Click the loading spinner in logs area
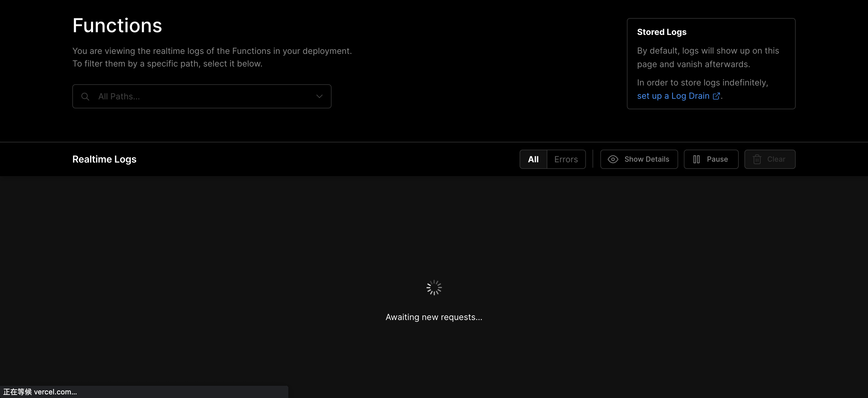Viewport: 868px width, 398px height. click(434, 288)
